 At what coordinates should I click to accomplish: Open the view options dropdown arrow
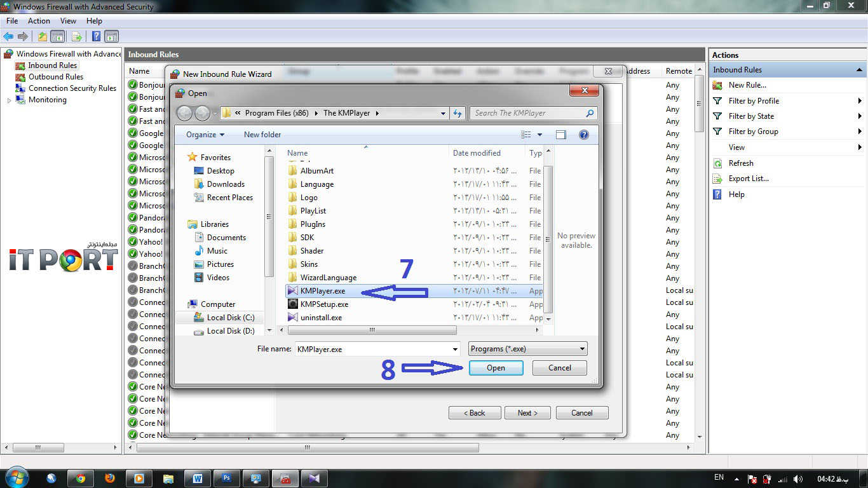pyautogui.click(x=540, y=135)
